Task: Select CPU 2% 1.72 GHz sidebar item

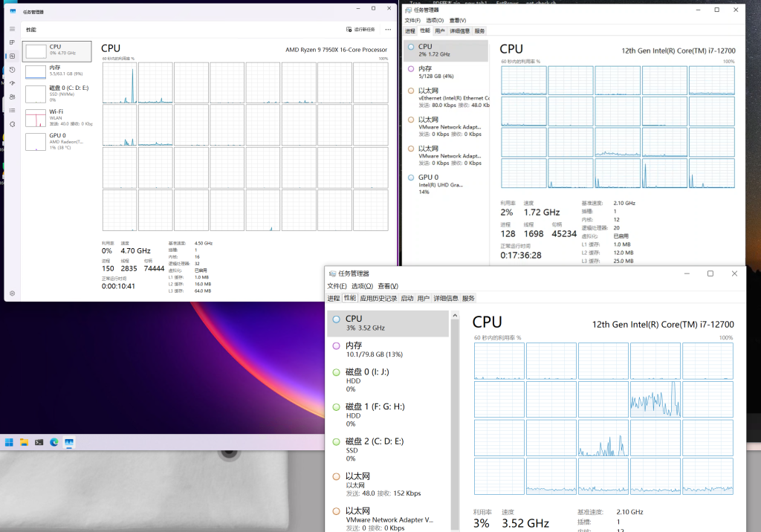Action: [x=446, y=51]
